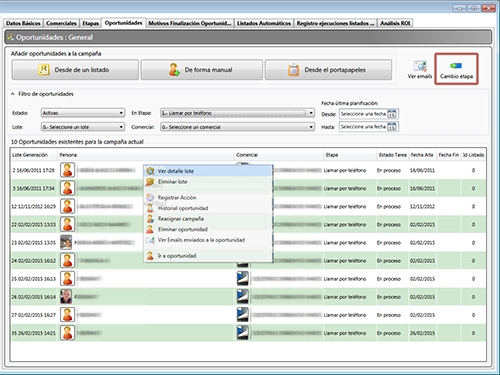Select Reasignar campaña menu entry
Viewport: 500px width, 375px height.
[208, 219]
